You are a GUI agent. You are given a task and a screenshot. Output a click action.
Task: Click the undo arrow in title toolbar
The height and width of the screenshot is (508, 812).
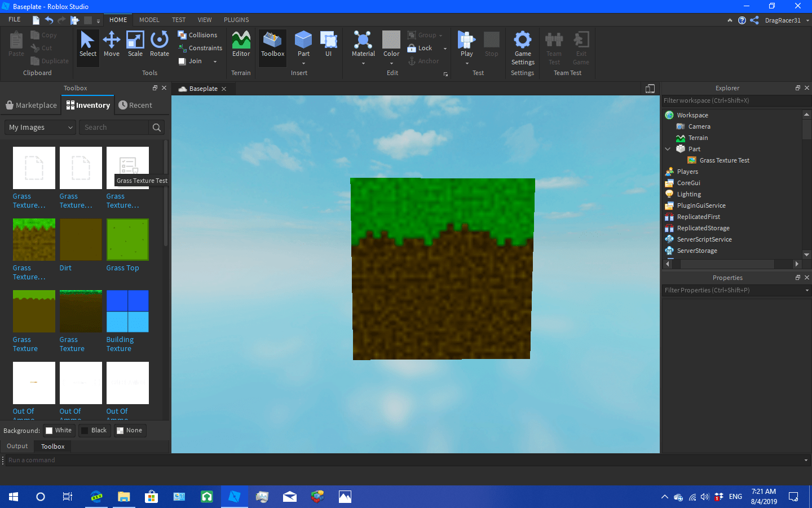coord(49,20)
